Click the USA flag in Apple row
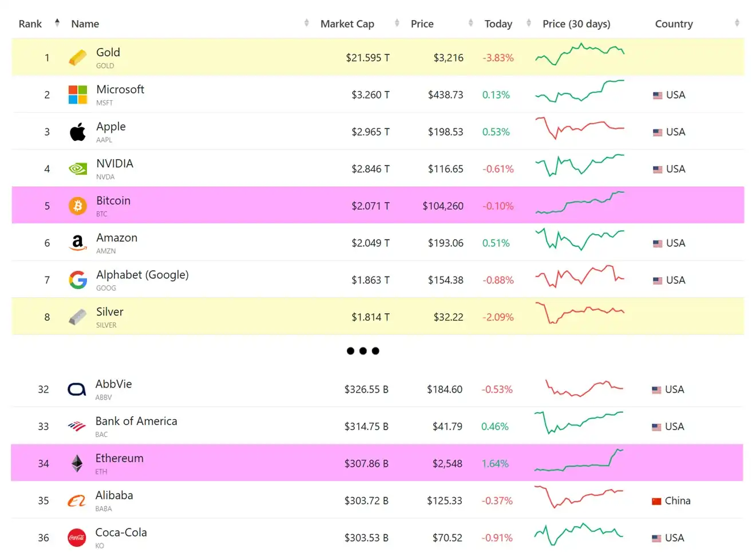756x552 pixels. pos(658,132)
